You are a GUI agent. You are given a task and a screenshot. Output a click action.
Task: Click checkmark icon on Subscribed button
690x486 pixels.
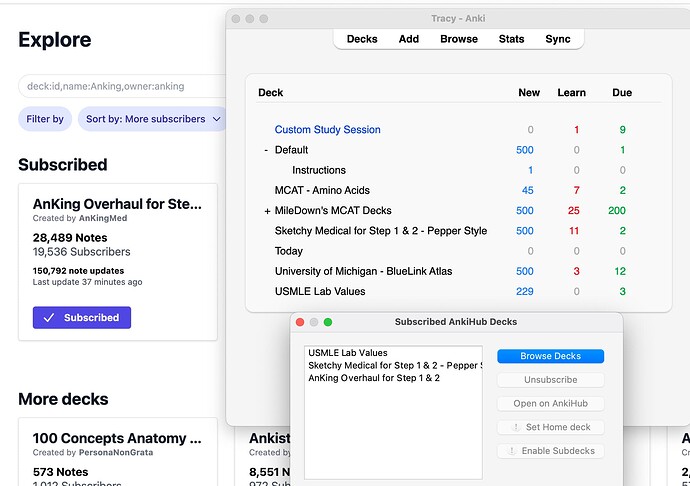[49, 318]
